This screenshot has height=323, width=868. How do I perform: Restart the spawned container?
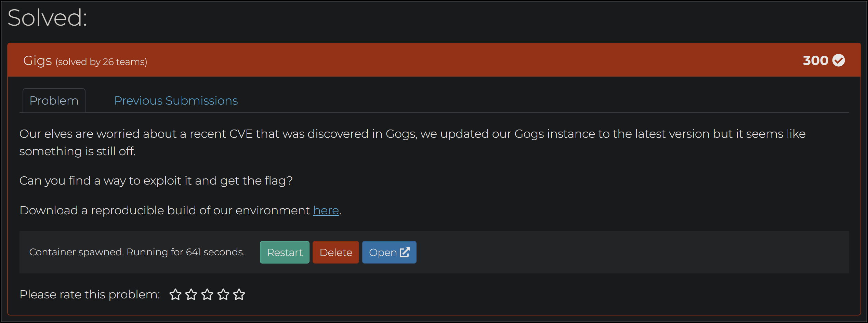pyautogui.click(x=285, y=252)
